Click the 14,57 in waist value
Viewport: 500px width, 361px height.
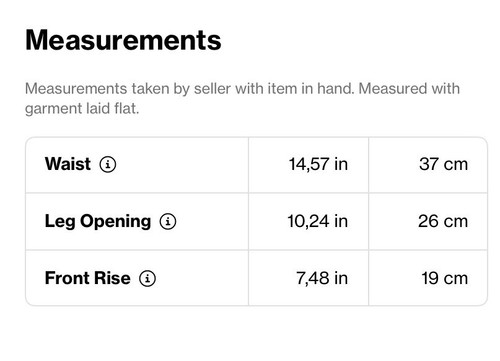pos(318,164)
